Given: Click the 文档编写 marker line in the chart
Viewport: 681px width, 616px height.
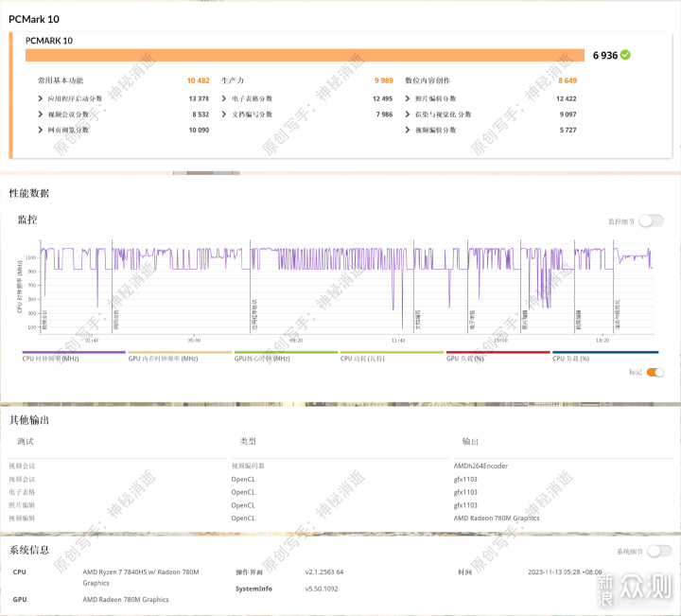Looking at the screenshot, I should [x=414, y=287].
